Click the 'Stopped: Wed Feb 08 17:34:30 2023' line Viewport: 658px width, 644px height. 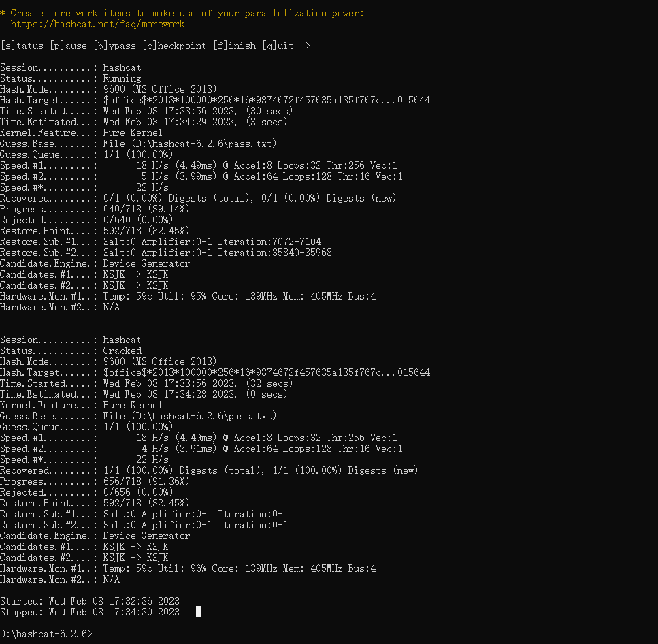point(90,612)
